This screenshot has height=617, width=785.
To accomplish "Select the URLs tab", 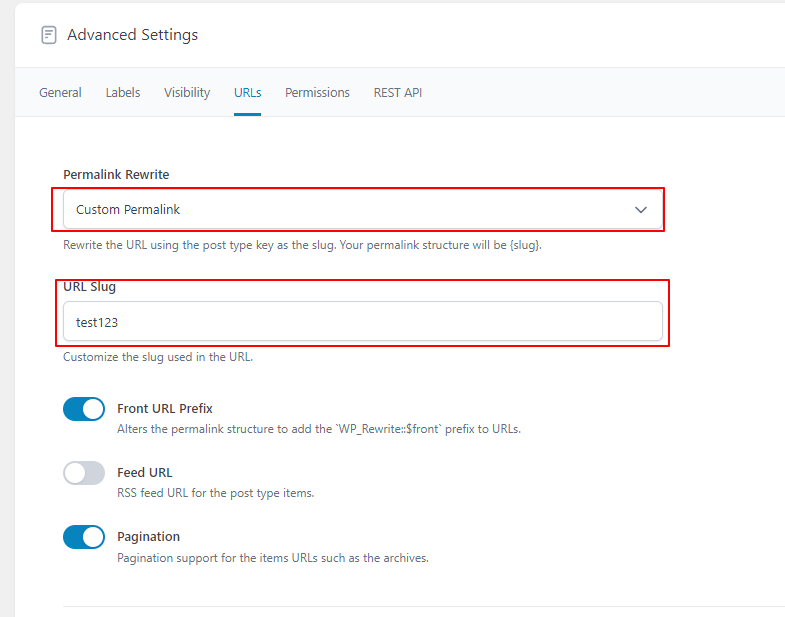I will click(x=247, y=93).
